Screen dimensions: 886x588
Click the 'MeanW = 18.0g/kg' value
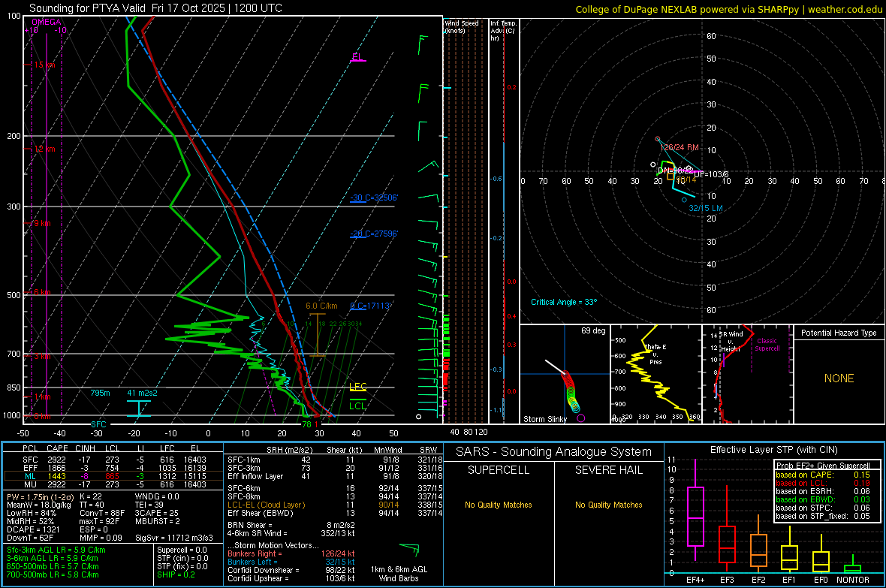pyautogui.click(x=38, y=505)
